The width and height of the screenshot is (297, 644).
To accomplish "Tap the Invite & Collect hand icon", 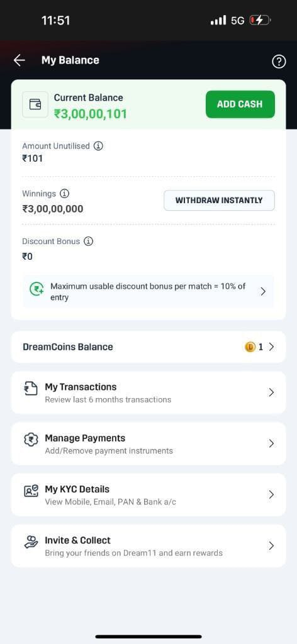I will coord(31,543).
